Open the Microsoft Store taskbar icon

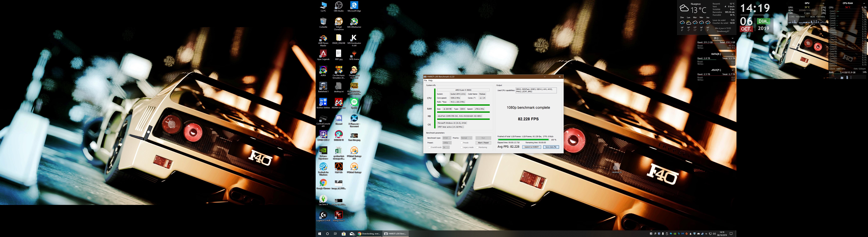tap(343, 234)
